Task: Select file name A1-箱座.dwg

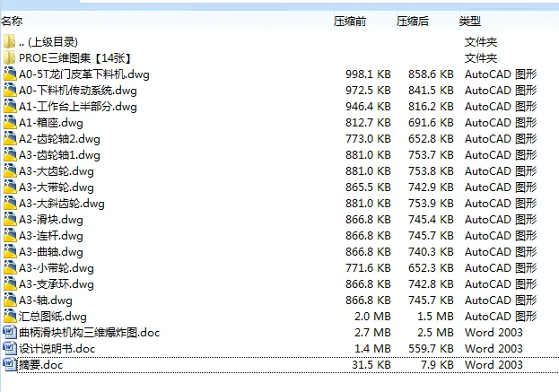Action: (x=51, y=123)
